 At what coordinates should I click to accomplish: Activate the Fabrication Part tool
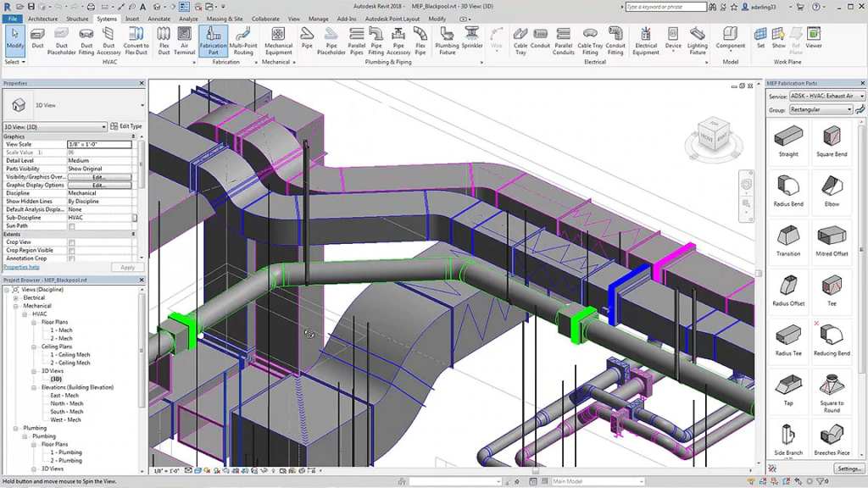coord(213,39)
